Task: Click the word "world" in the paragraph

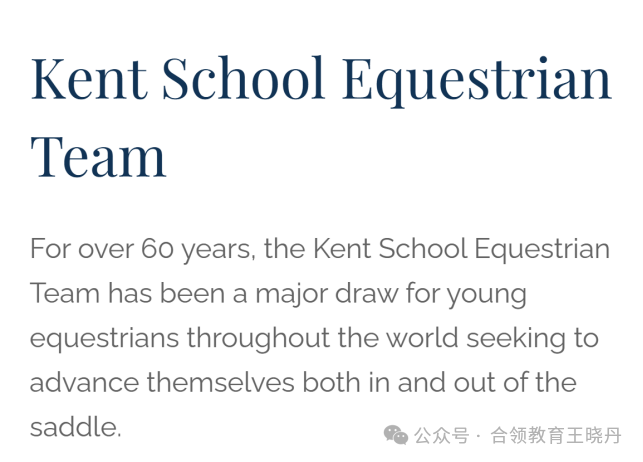Action: pos(422,338)
